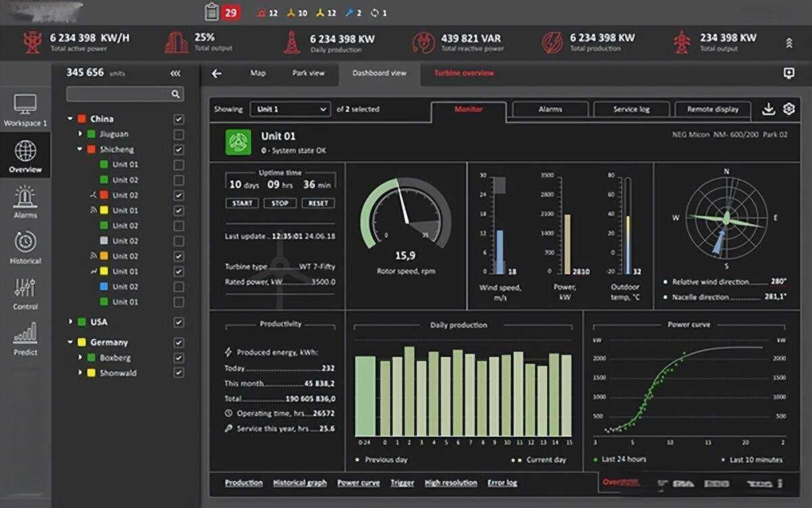Go back with the left arrow icon
The height and width of the screenshot is (508, 812).
[x=217, y=74]
